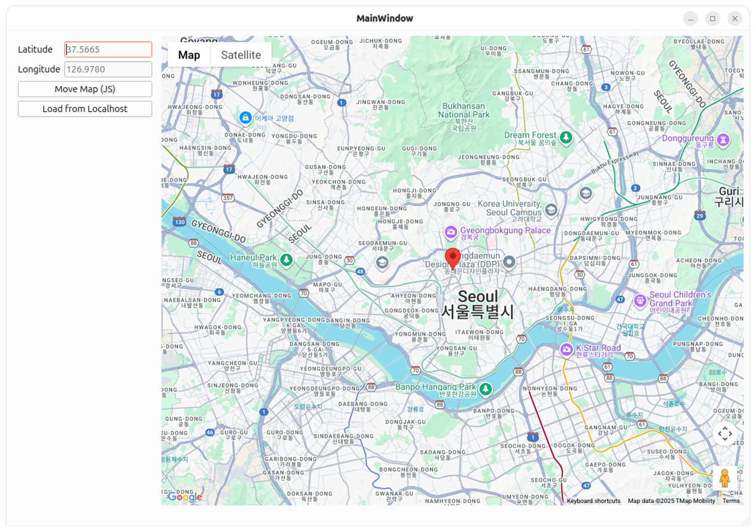Click the K-Star Road camera icon

(566, 350)
